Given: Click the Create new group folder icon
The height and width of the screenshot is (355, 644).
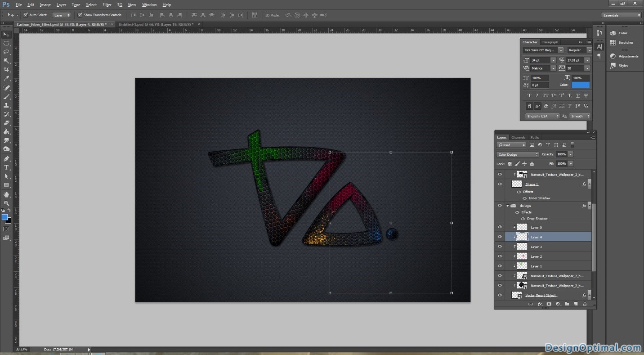Looking at the screenshot, I should coord(567,304).
